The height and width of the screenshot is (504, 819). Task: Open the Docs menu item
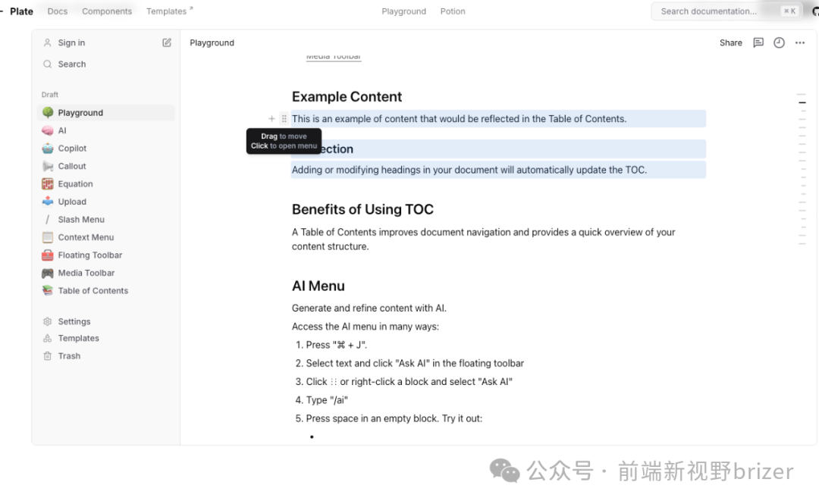tap(58, 11)
